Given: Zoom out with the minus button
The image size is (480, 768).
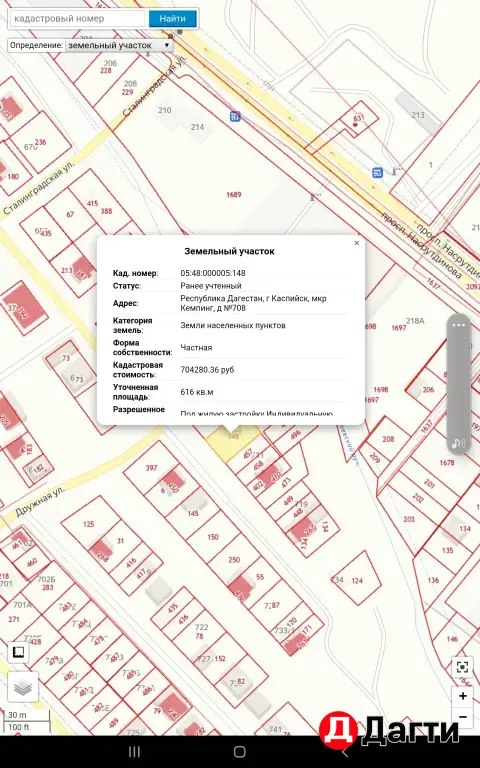Looking at the screenshot, I should point(462,717).
